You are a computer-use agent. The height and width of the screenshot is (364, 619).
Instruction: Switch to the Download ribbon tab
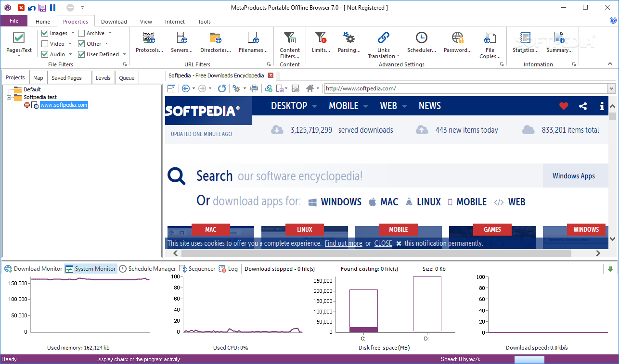[114, 22]
